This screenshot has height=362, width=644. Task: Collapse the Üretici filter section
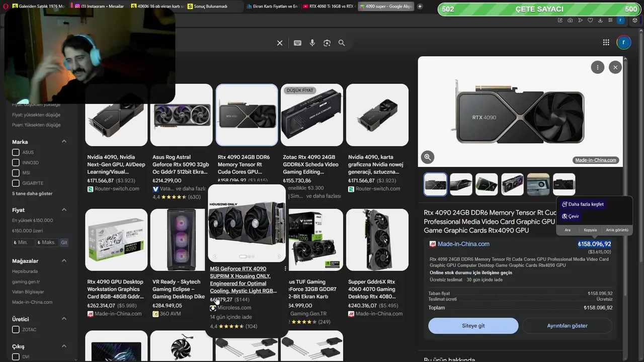[x=64, y=319]
